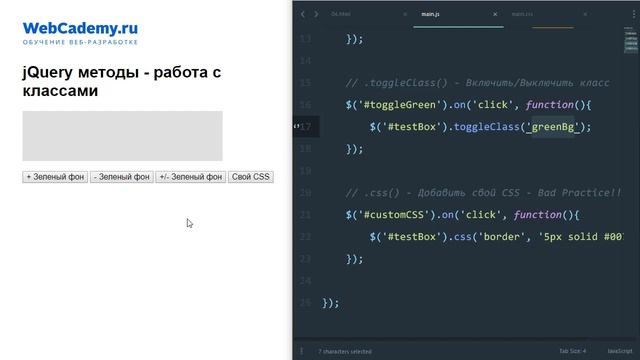
Task: Click the '// .toggleClass()' comment line
Action: 477,83
